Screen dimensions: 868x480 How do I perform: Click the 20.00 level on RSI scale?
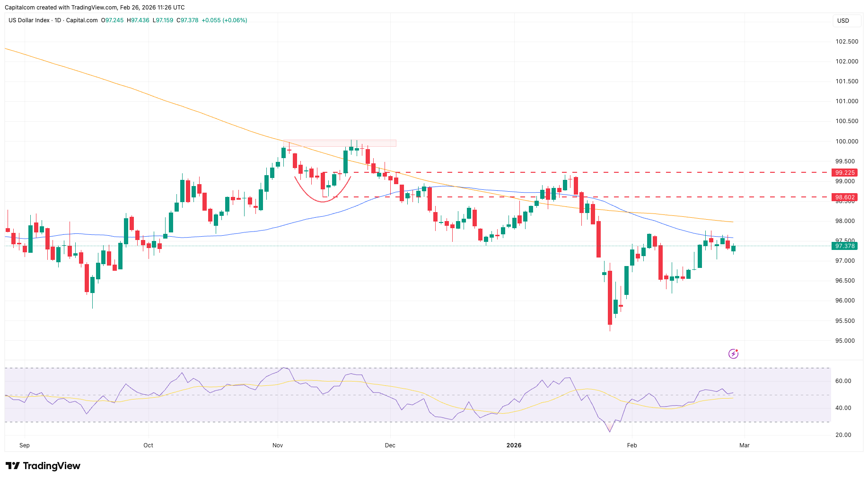click(843, 435)
